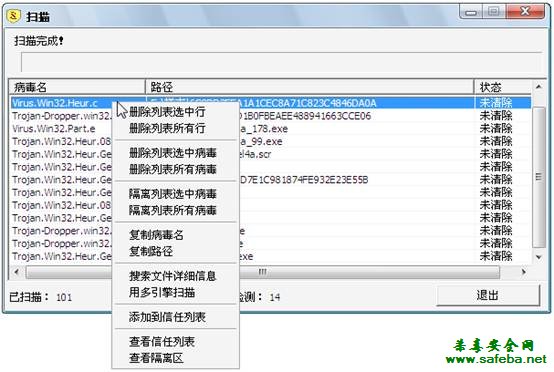
Task: Sort by 病毒名 column header
Action: point(77,87)
